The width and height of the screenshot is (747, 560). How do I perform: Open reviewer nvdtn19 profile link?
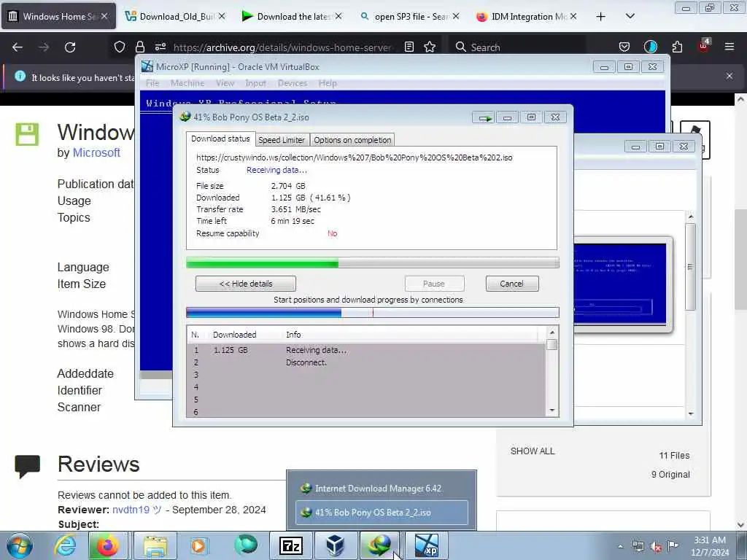[x=136, y=510]
